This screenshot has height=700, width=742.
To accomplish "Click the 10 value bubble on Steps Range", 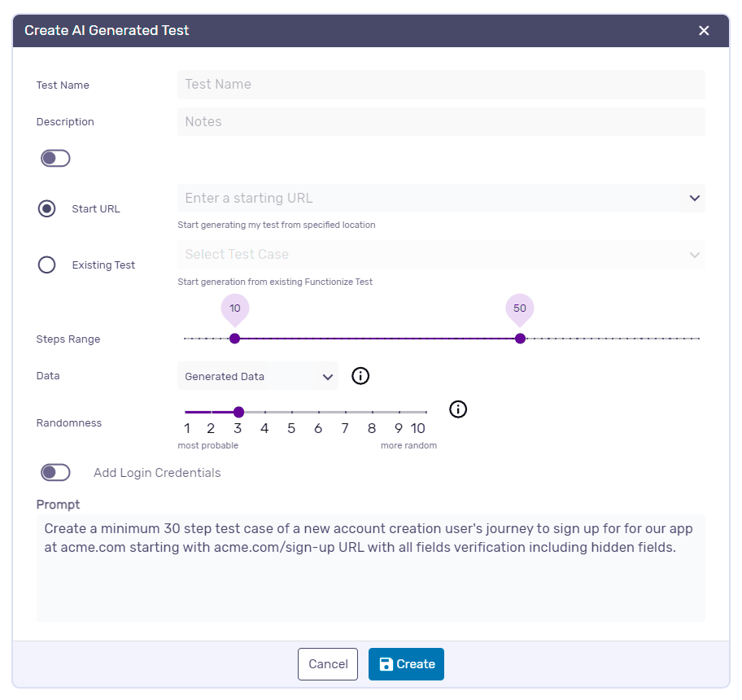I will tap(234, 308).
